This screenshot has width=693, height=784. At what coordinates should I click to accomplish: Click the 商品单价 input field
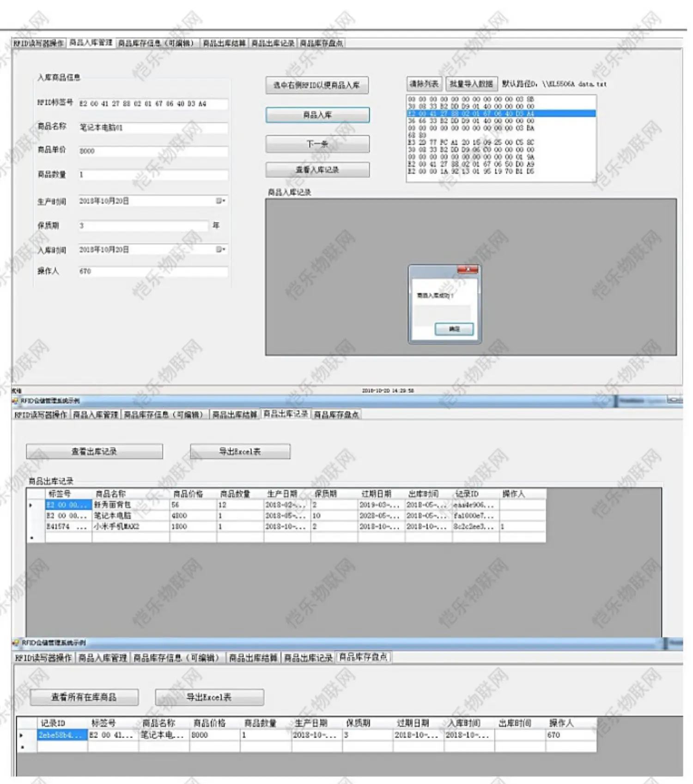tap(152, 151)
